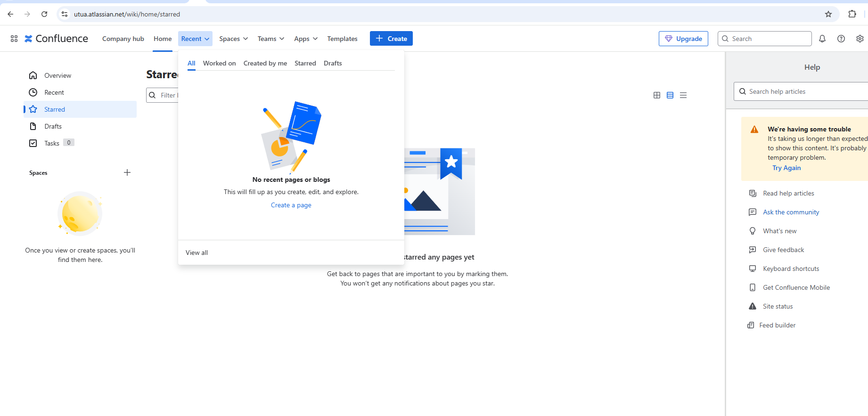868x416 pixels.
Task: Bookmark this page star icon
Action: [x=828, y=14]
